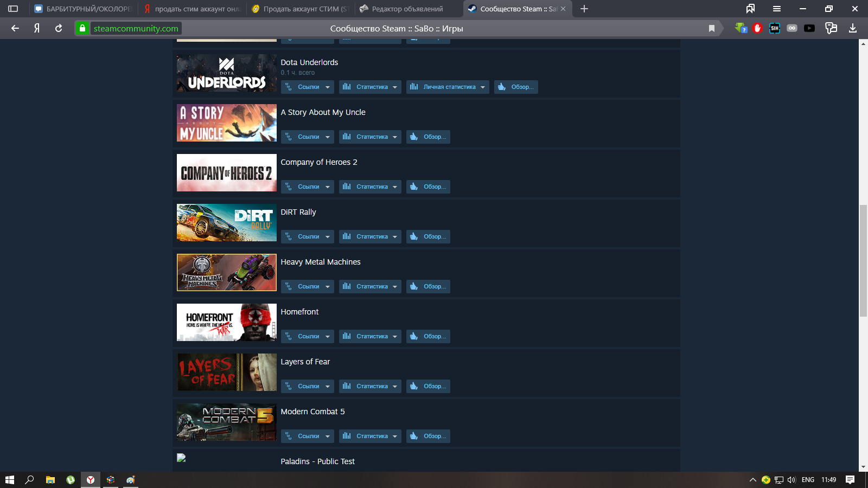The width and height of the screenshot is (868, 488).
Task: Open browser downloads panel
Action: pyautogui.click(x=853, y=28)
